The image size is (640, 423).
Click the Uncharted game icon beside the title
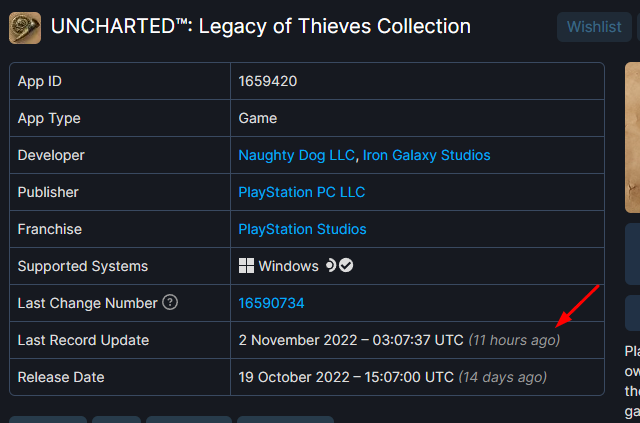click(x=25, y=28)
